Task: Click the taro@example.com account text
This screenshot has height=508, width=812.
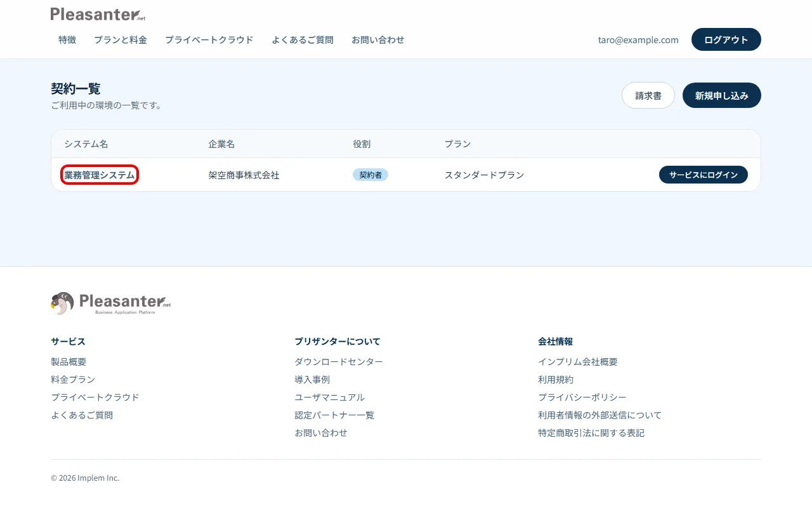Action: [x=638, y=39]
